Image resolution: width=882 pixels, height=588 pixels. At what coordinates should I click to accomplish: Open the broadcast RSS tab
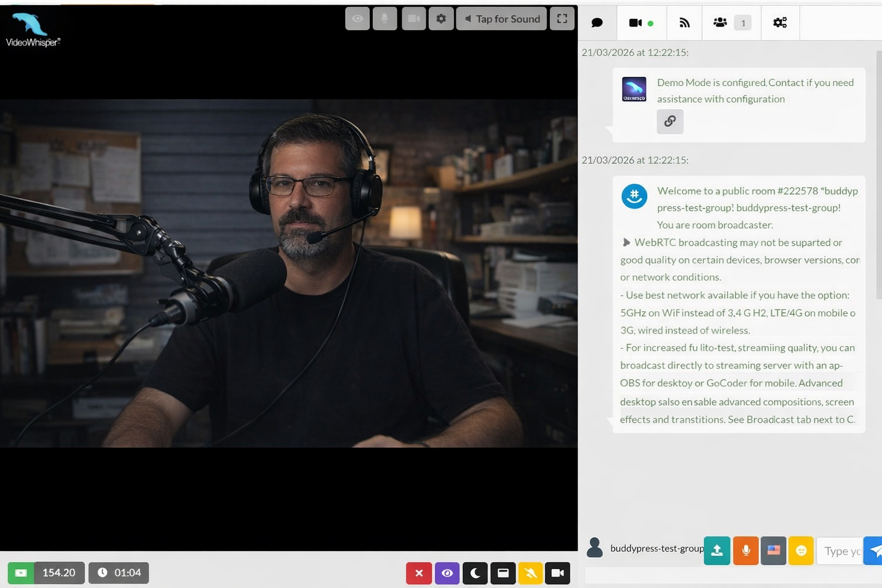[684, 22]
